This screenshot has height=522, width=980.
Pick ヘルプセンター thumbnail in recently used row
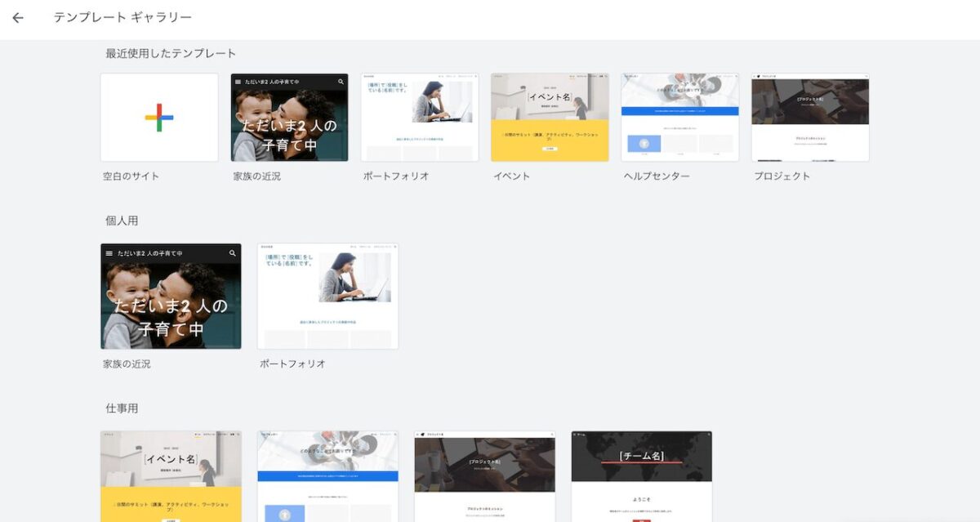(679, 118)
